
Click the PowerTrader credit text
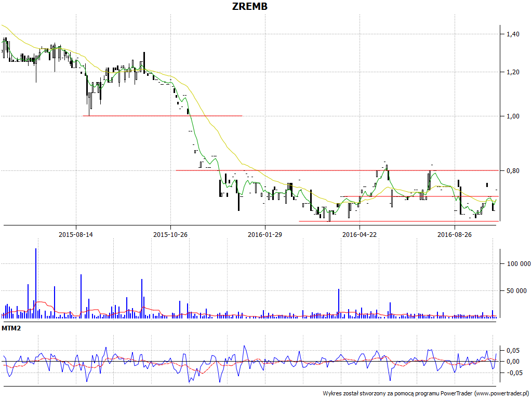point(425,393)
